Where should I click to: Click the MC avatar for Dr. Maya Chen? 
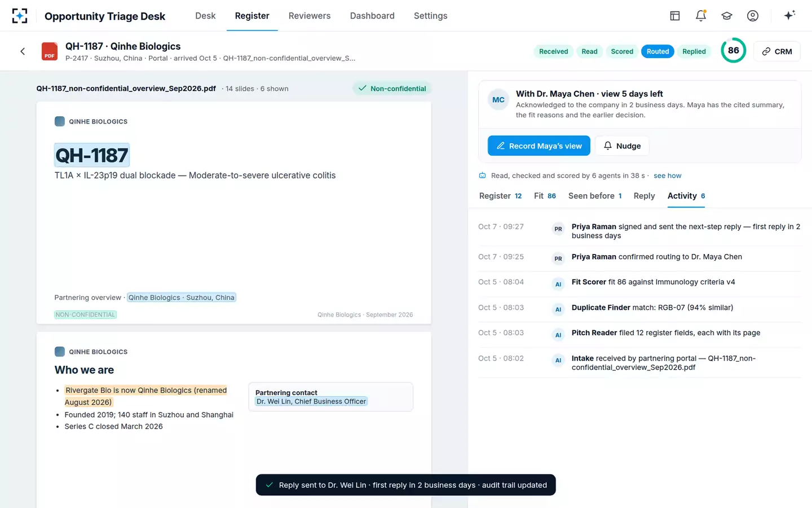click(498, 100)
